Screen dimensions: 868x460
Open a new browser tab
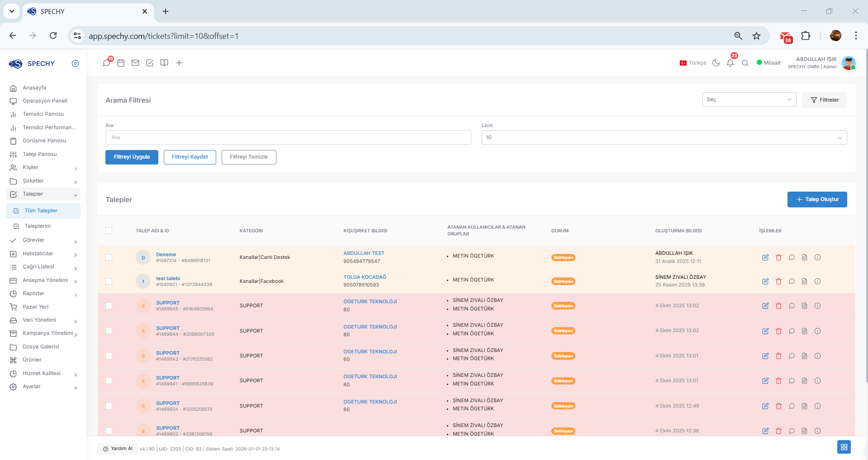166,11
